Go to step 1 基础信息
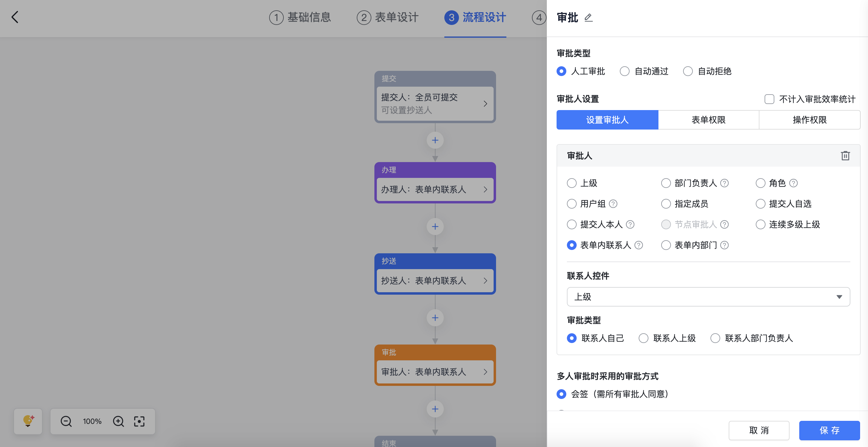This screenshot has height=447, width=868. click(300, 17)
